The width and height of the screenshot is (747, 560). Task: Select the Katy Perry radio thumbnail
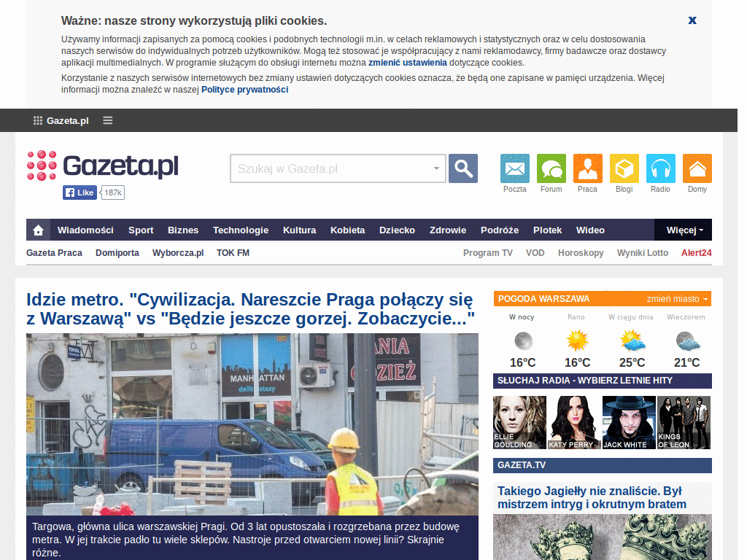click(574, 422)
